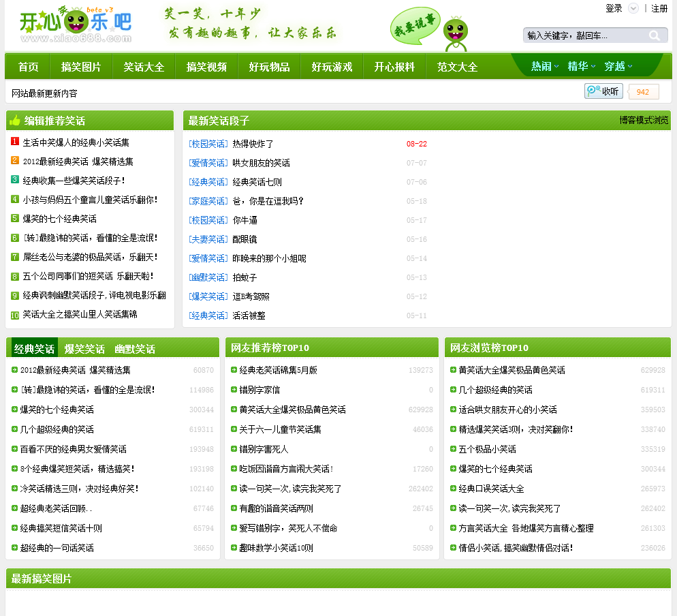Switch to the 幽默笑话 tab
This screenshot has height=616, width=677.
click(x=135, y=349)
